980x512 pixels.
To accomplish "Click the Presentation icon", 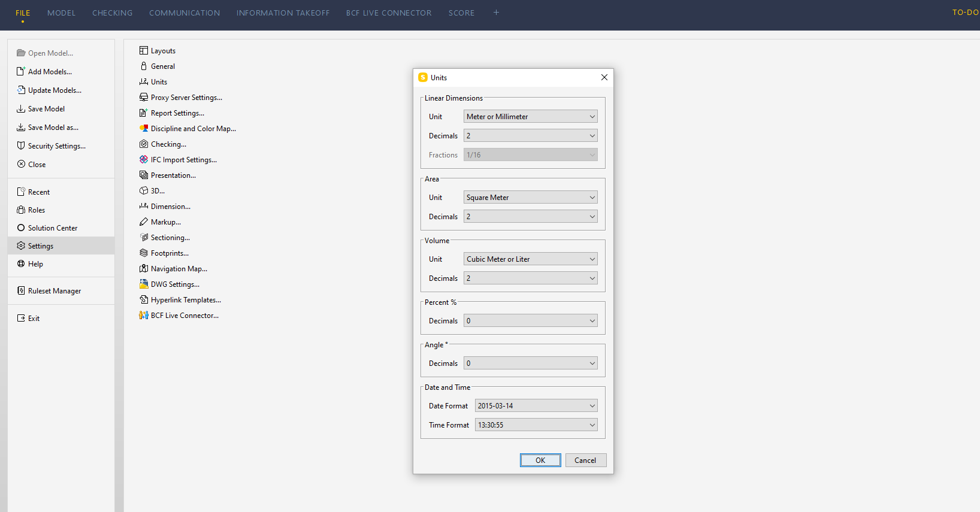I will click(x=144, y=175).
